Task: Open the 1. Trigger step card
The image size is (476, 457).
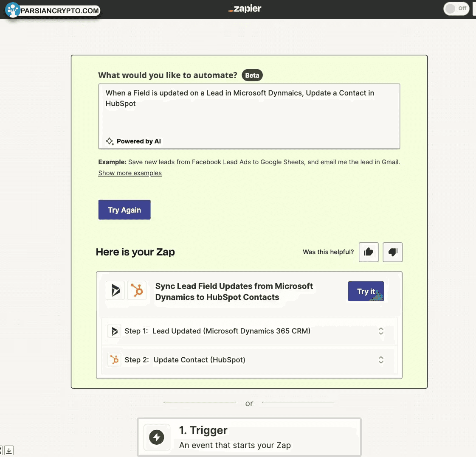Action: click(x=249, y=437)
